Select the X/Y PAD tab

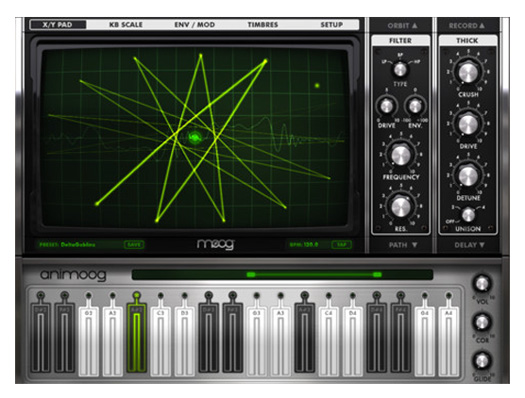(x=58, y=25)
